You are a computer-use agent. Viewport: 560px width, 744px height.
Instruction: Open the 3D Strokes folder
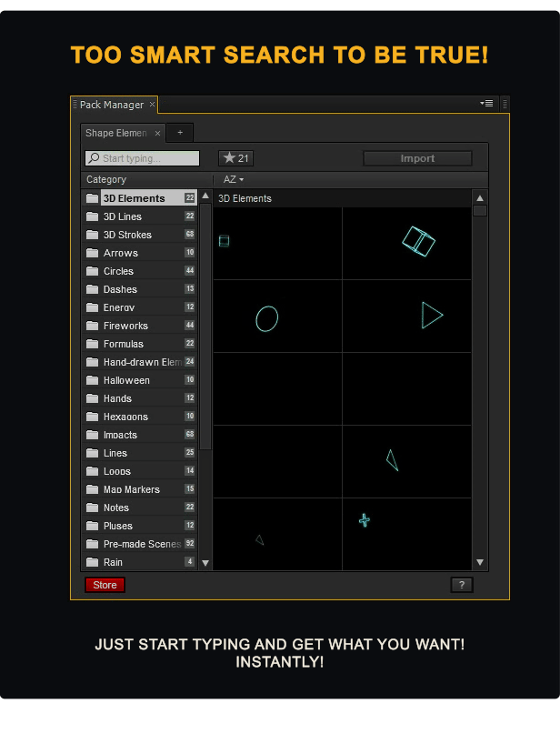tap(141, 235)
